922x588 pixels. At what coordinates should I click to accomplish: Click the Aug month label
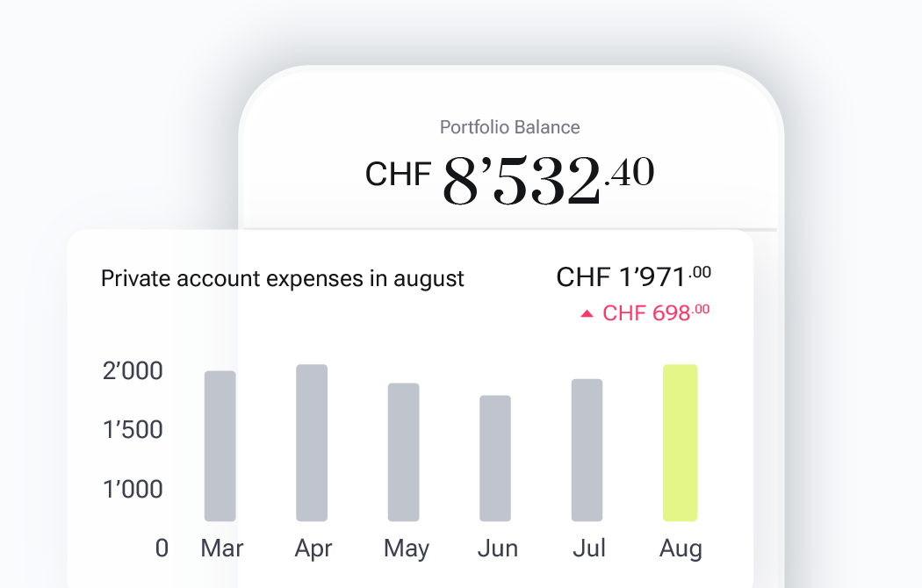681,549
